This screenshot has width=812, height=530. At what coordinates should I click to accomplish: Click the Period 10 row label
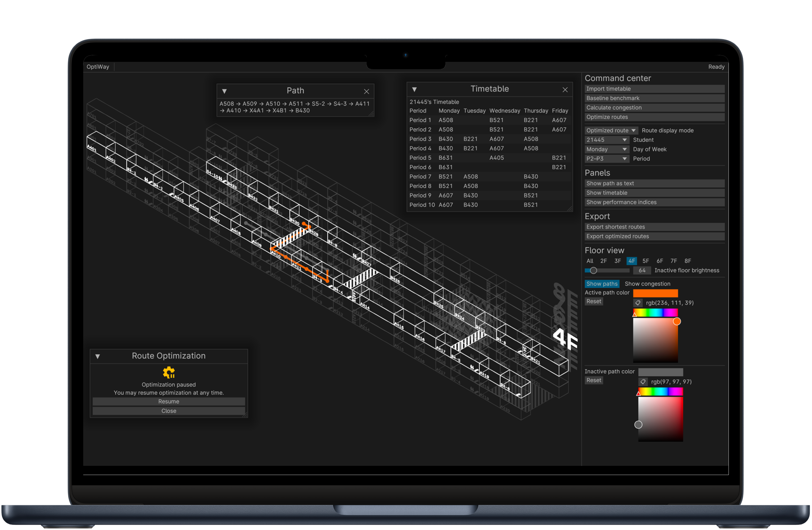point(422,205)
